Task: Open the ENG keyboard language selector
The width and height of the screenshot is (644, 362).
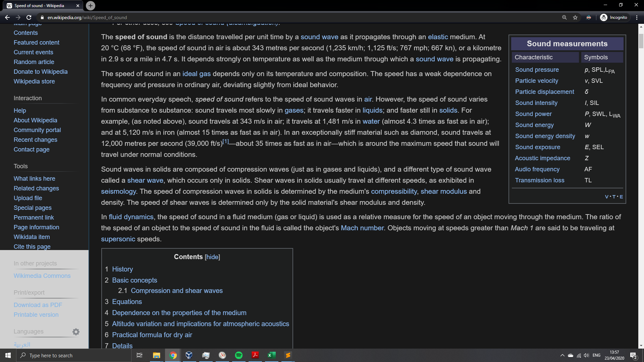Action: click(597, 355)
